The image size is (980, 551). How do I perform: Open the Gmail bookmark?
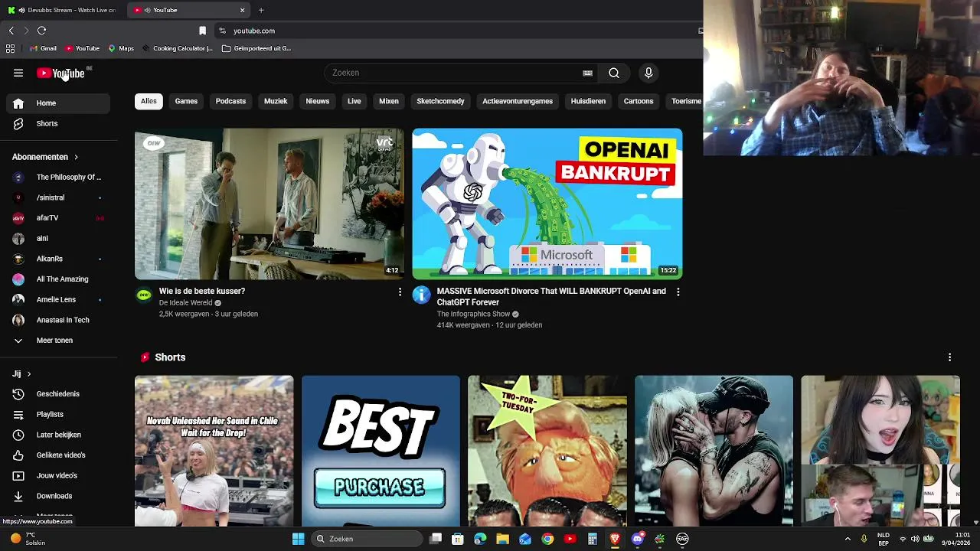(43, 48)
